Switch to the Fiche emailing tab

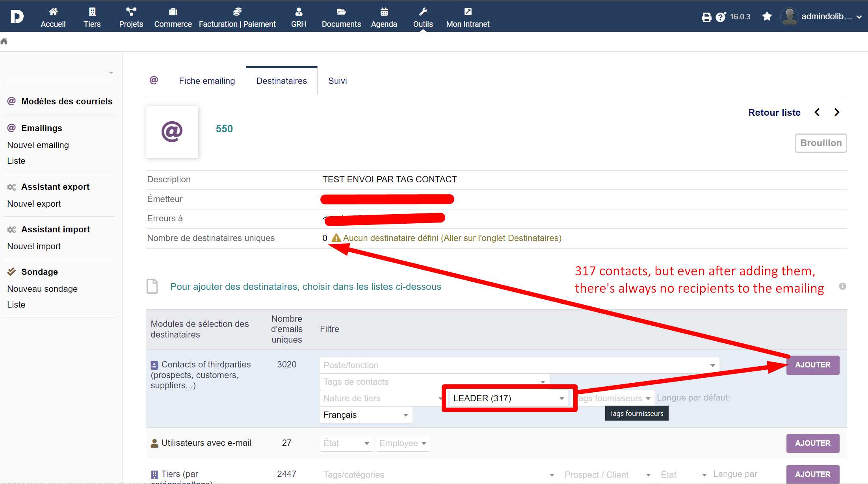[207, 80]
